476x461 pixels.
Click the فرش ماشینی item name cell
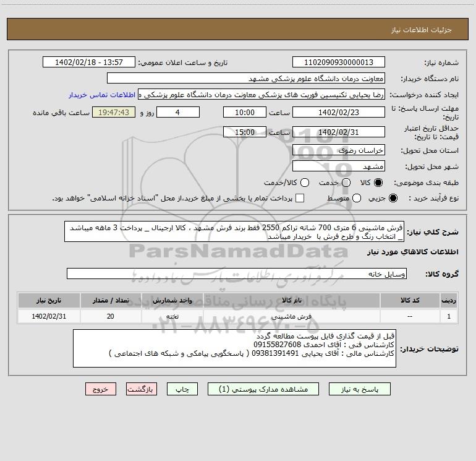pos(291,316)
